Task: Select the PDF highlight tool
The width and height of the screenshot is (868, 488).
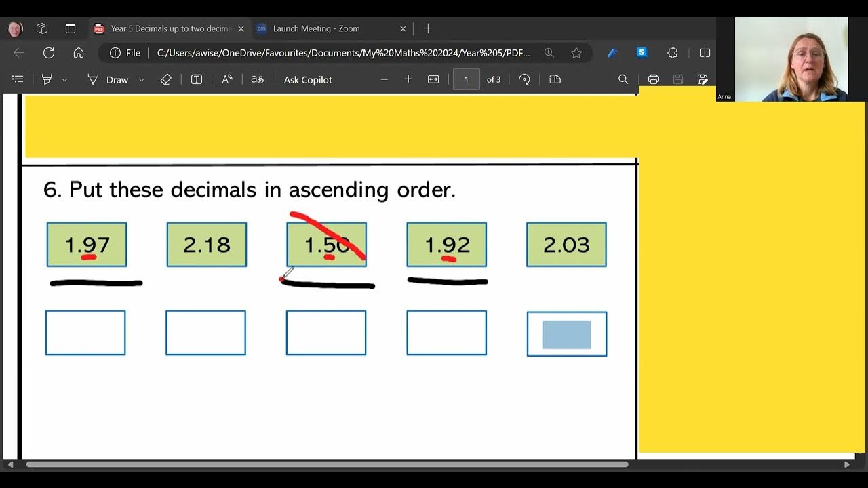Action: point(47,79)
